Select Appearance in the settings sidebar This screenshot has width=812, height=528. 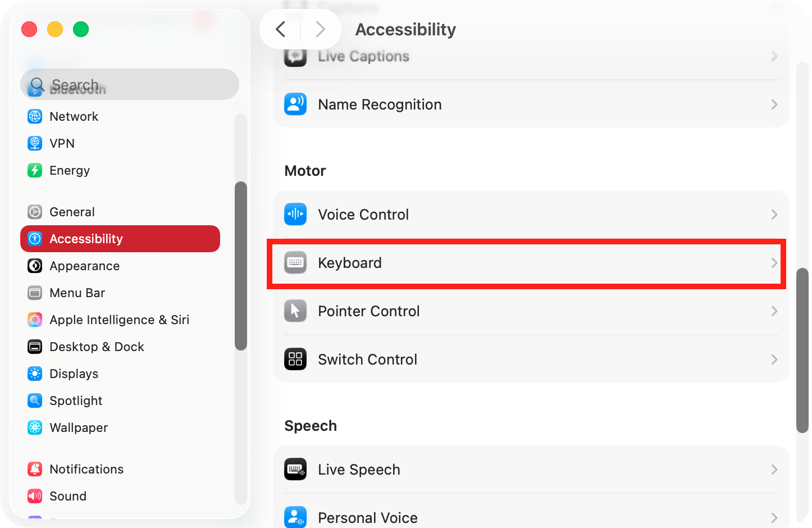pyautogui.click(x=84, y=266)
